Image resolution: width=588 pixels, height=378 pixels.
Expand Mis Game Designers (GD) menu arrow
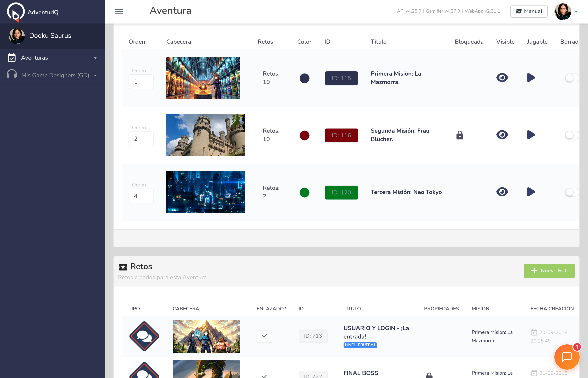96,76
